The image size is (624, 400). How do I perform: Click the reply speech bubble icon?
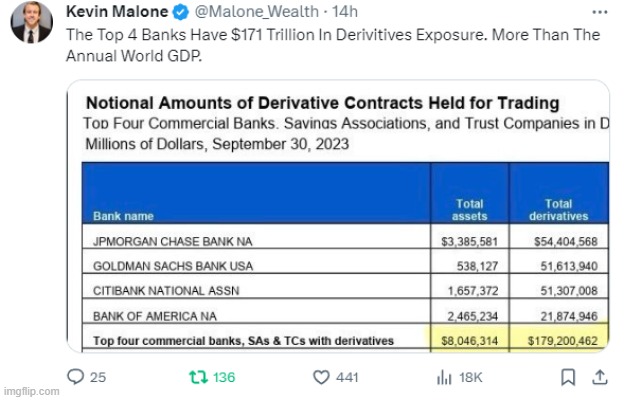(75, 377)
